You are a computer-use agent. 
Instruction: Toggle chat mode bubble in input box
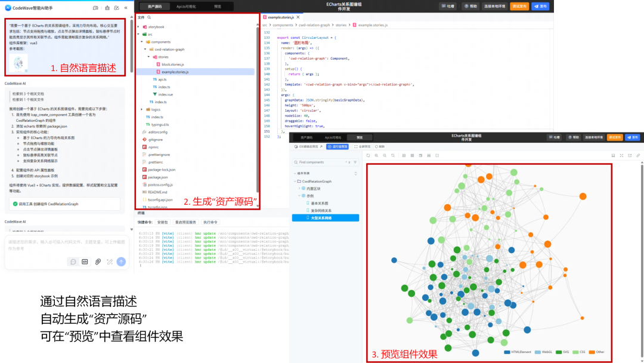click(x=73, y=262)
